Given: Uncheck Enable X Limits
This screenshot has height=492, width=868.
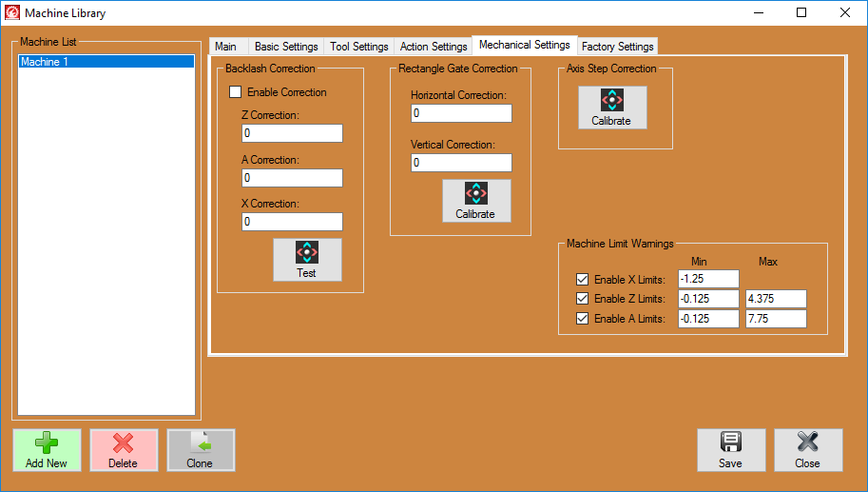Looking at the screenshot, I should point(583,280).
